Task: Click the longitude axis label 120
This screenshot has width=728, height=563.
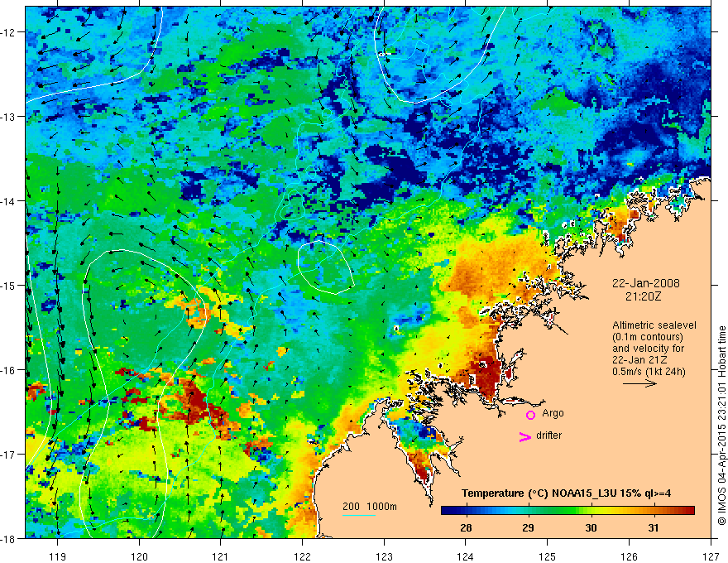Action: (139, 556)
